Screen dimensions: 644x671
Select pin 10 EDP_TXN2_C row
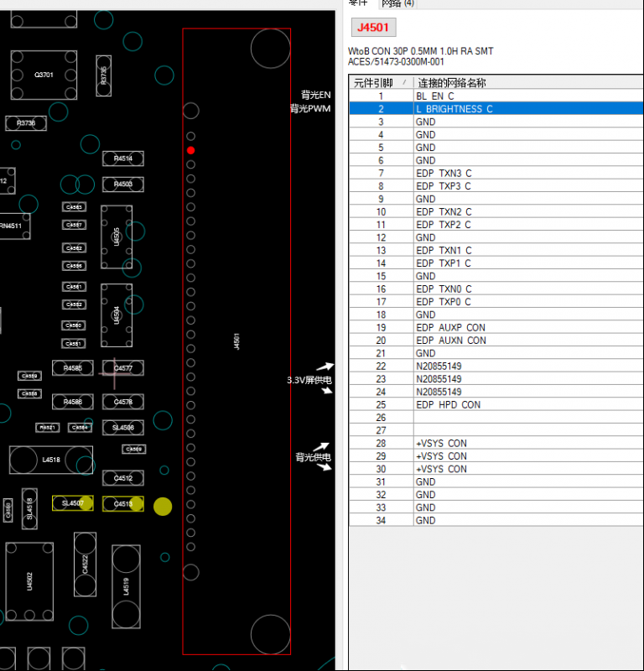(x=496, y=212)
